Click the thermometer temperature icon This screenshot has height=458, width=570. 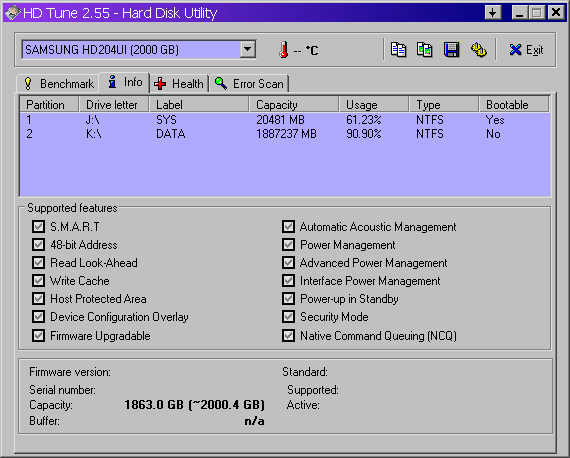click(x=284, y=50)
